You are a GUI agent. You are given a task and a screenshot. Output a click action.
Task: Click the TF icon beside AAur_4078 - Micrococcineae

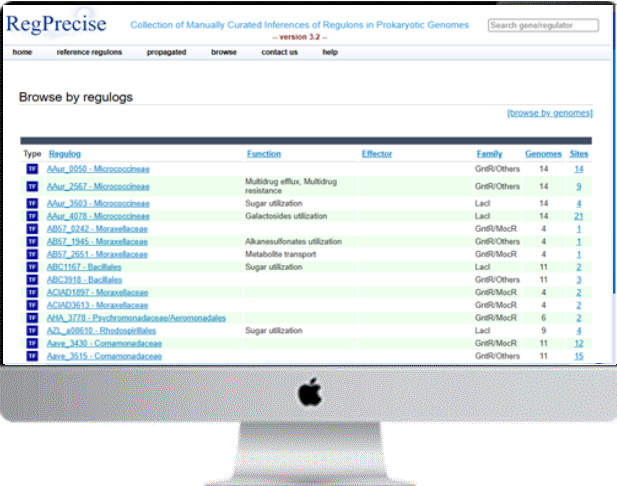click(32, 216)
